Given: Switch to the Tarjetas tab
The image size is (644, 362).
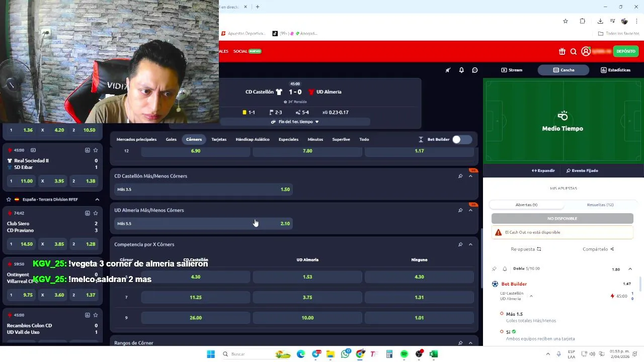Looking at the screenshot, I should coord(219,139).
